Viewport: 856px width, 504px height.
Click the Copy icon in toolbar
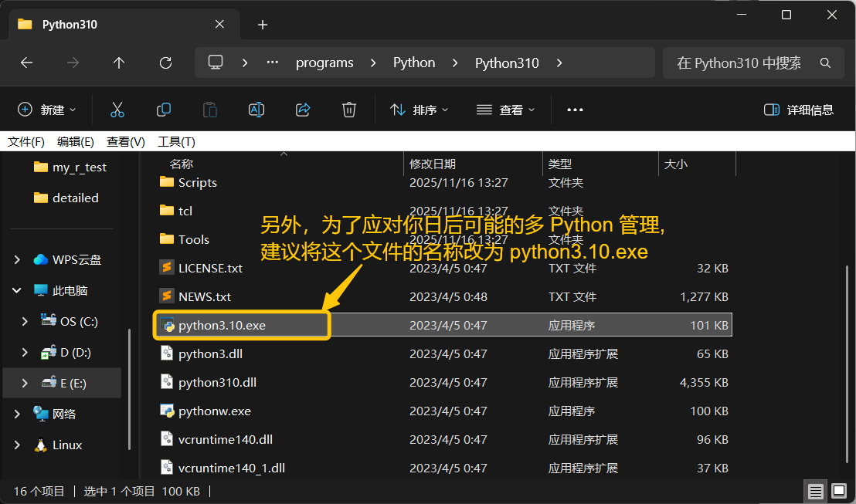(164, 110)
